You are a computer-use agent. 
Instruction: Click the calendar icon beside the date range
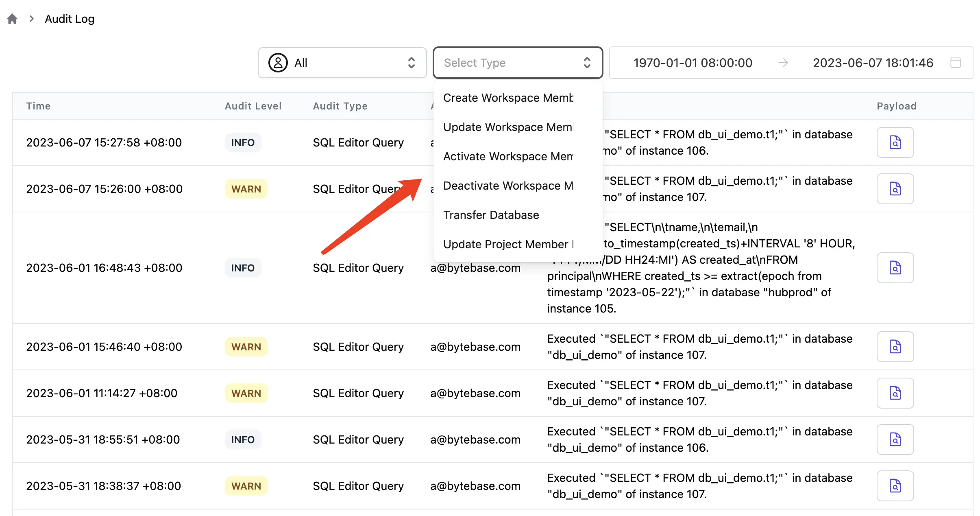click(x=955, y=63)
